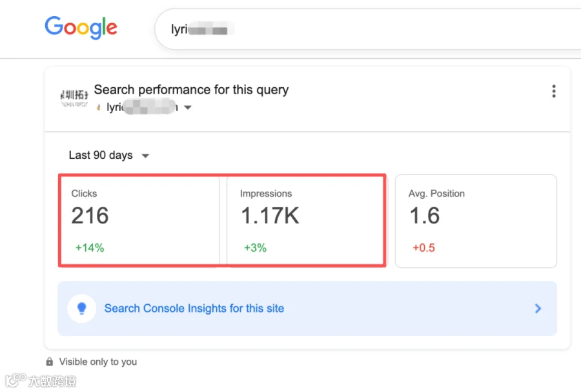Click the Search performance for this query heading

(191, 90)
